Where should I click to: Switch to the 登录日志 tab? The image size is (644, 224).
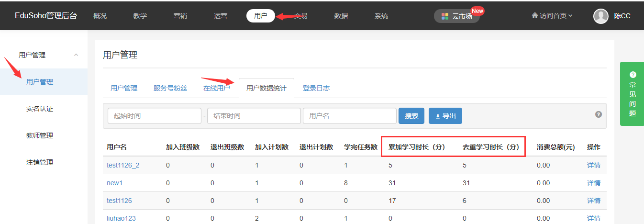(316, 88)
